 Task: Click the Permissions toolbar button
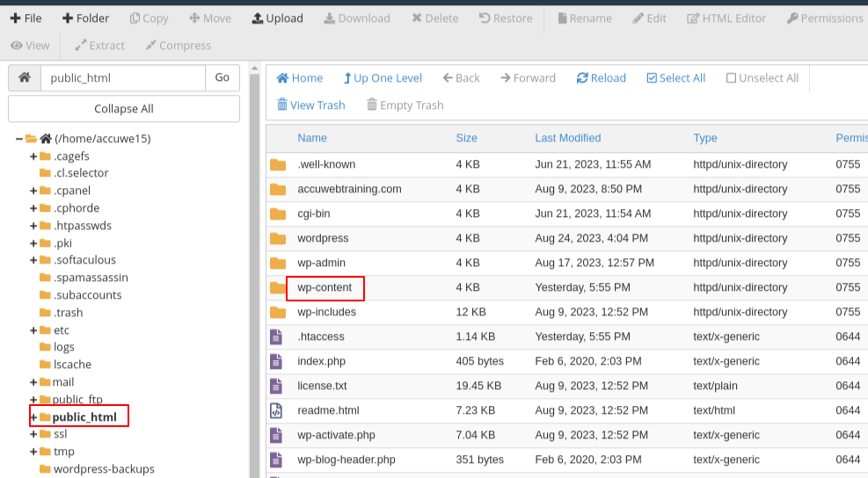coord(825,18)
